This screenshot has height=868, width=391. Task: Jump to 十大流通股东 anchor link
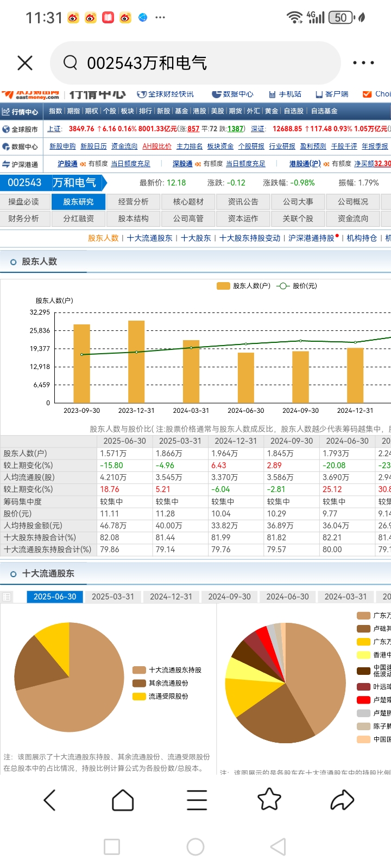tap(149, 238)
